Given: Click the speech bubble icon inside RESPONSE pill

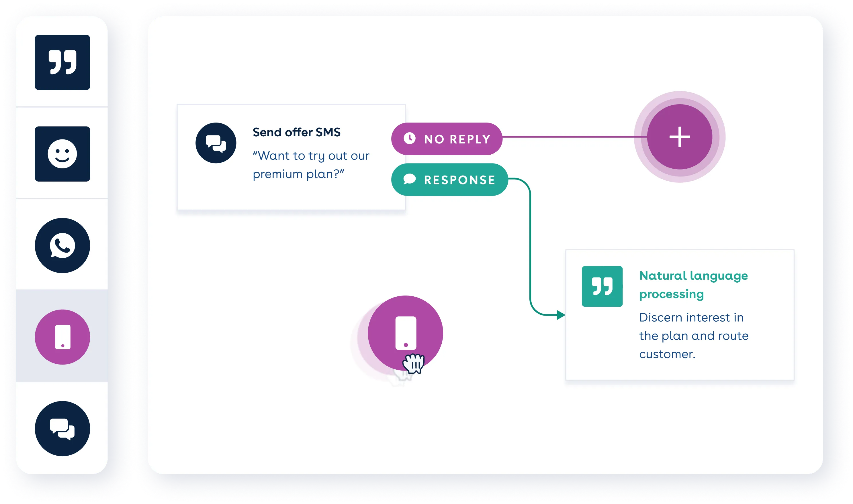Looking at the screenshot, I should tap(410, 180).
